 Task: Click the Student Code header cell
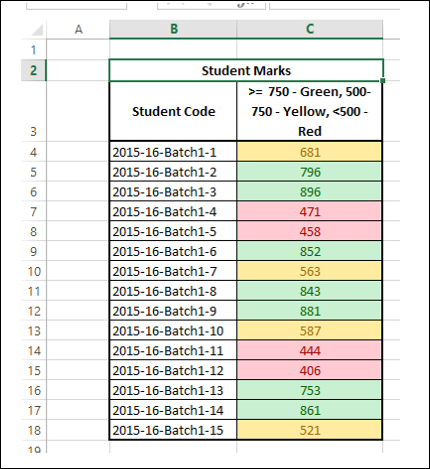(173, 111)
